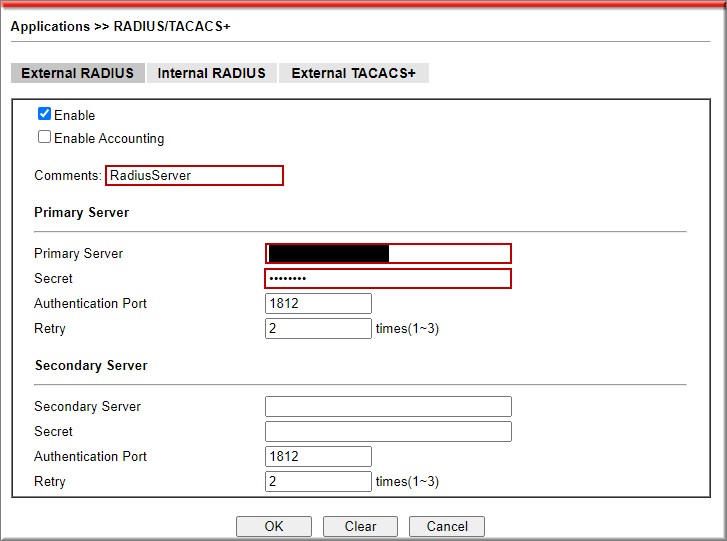Click the Primary Server Retry field
Screen dimensions: 727x541
[x=318, y=328]
